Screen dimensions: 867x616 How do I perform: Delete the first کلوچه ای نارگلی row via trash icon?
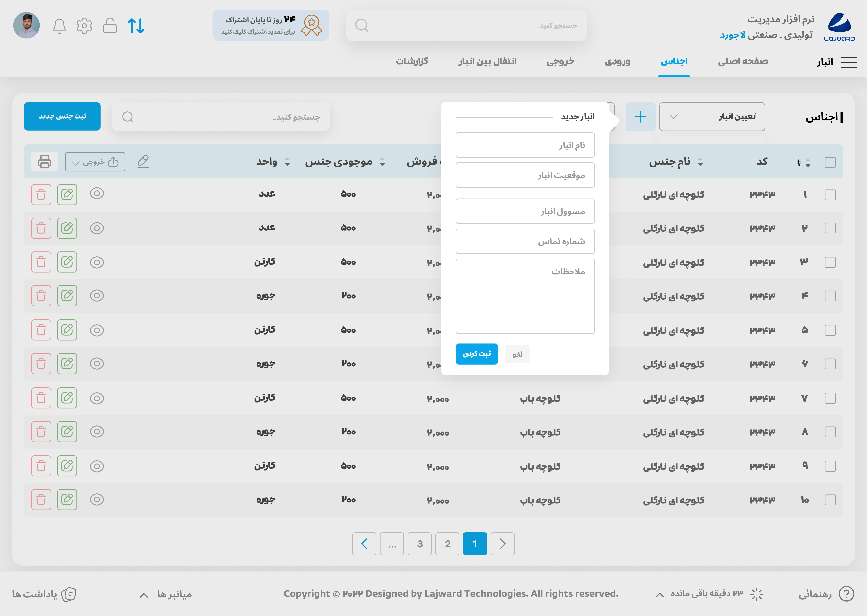point(41,194)
